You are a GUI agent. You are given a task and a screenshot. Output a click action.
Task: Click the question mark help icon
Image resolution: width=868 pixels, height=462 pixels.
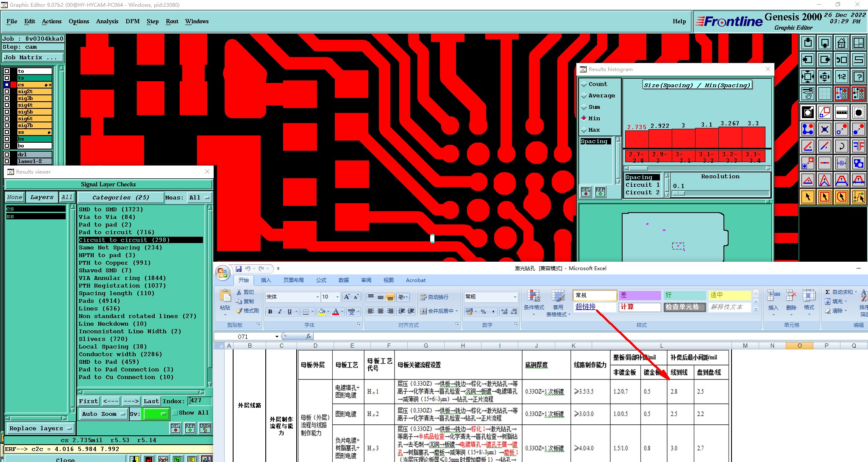tap(858, 77)
